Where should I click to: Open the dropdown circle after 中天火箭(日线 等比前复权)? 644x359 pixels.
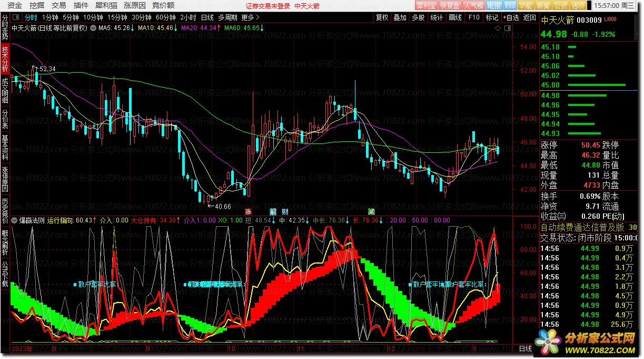coord(93,27)
